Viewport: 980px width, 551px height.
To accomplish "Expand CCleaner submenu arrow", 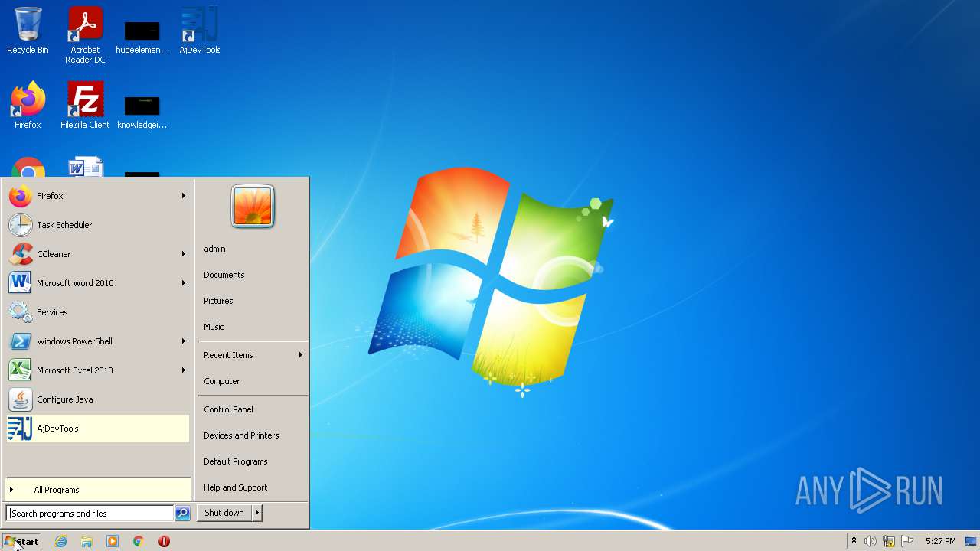I will coord(184,254).
